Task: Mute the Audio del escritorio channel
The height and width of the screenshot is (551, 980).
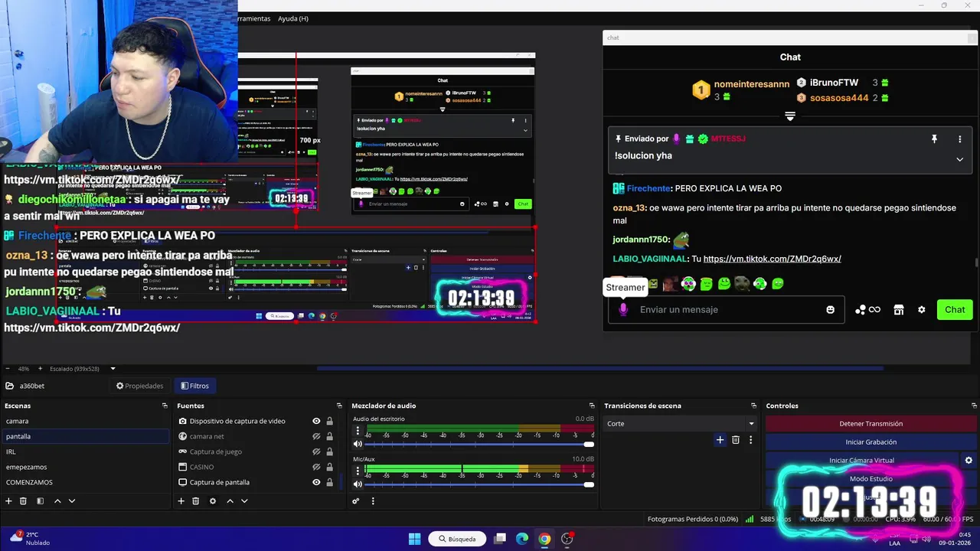Action: [358, 444]
